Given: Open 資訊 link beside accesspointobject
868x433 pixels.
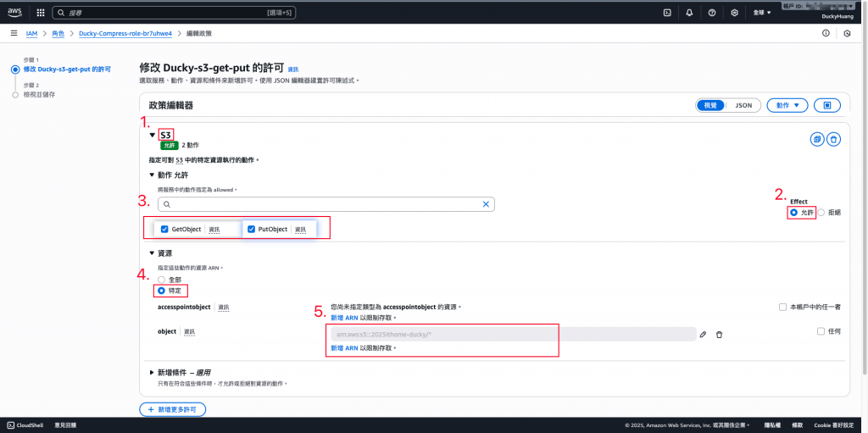Looking at the screenshot, I should click(224, 308).
